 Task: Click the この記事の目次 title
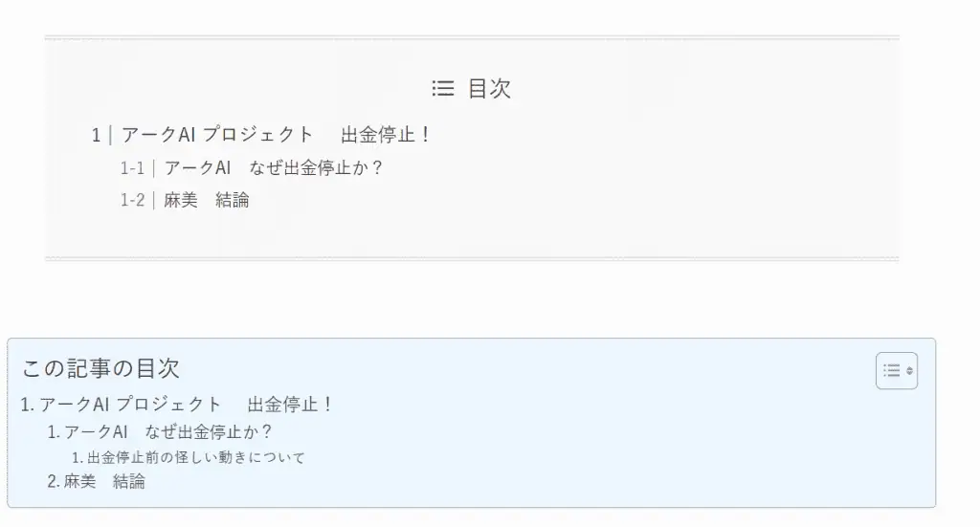coord(100,368)
